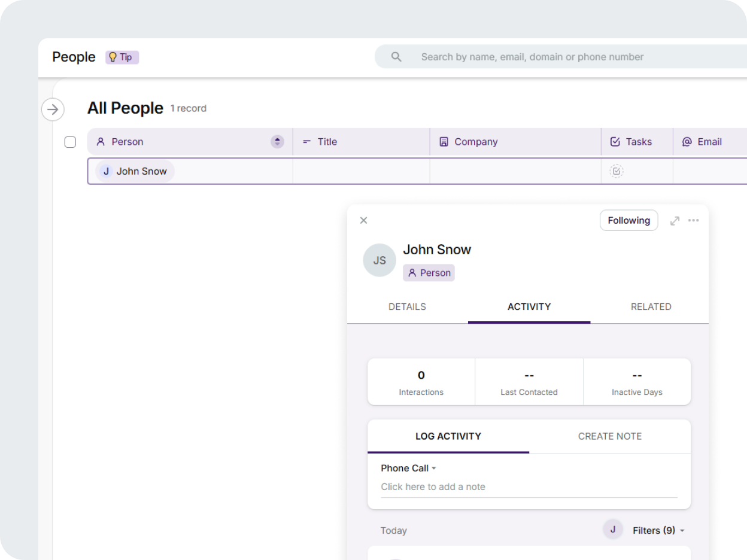The height and width of the screenshot is (560, 747).
Task: Click the Following button
Action: 628,221
